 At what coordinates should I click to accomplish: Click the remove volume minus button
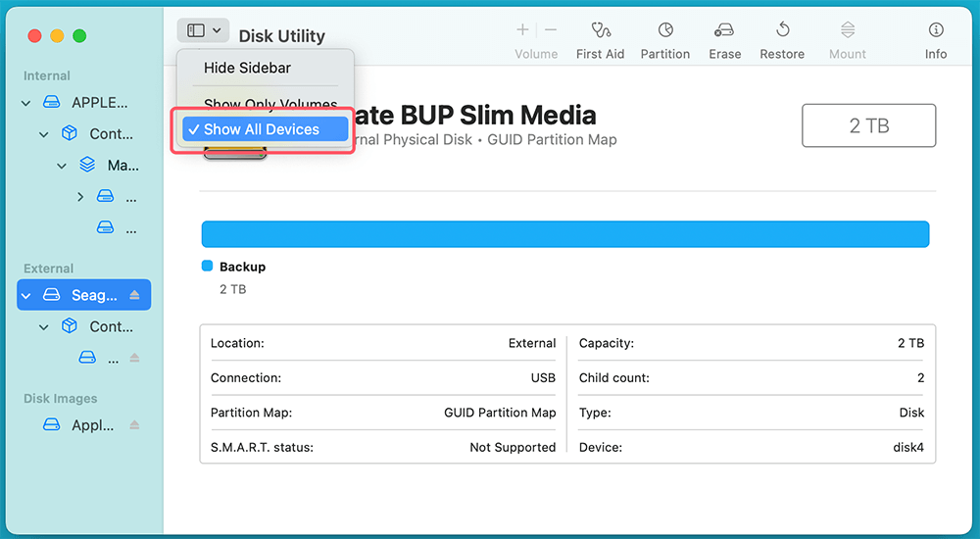tap(551, 30)
